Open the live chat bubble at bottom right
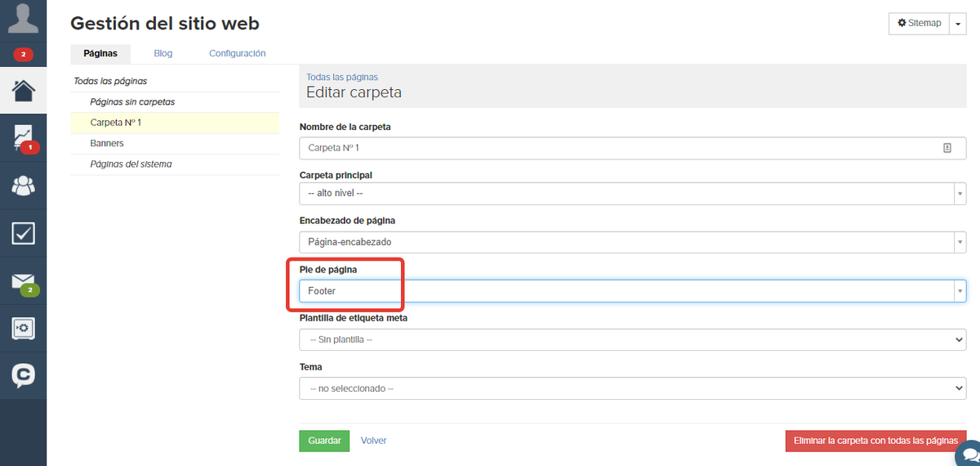980x466 pixels. tap(969, 454)
